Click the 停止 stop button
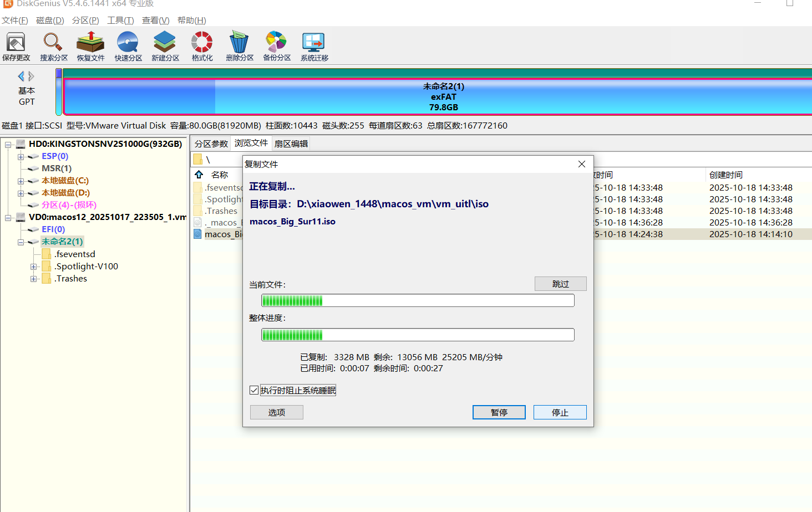 point(560,412)
